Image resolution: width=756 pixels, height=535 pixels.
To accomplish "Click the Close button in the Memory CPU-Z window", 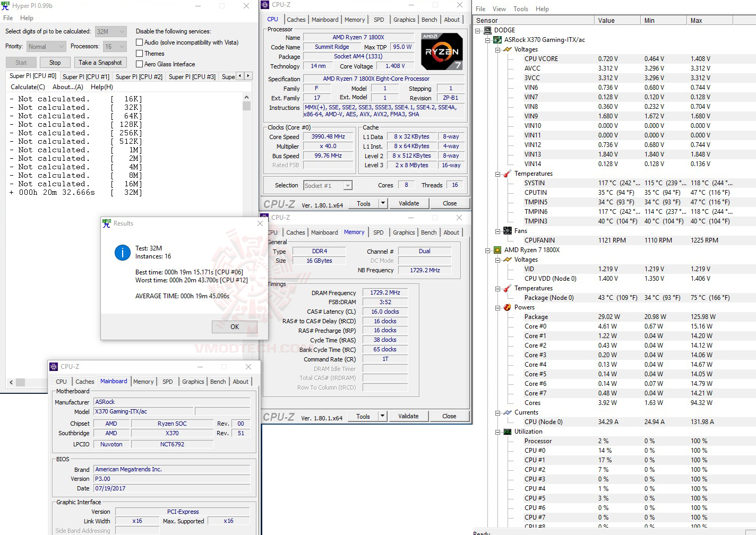I will click(x=449, y=417).
